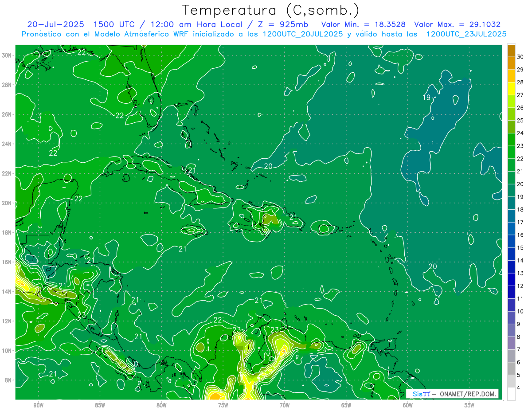Click legend value 27 on the colorbar
Image resolution: width=532 pixels, height=411 pixels.
tap(520, 95)
